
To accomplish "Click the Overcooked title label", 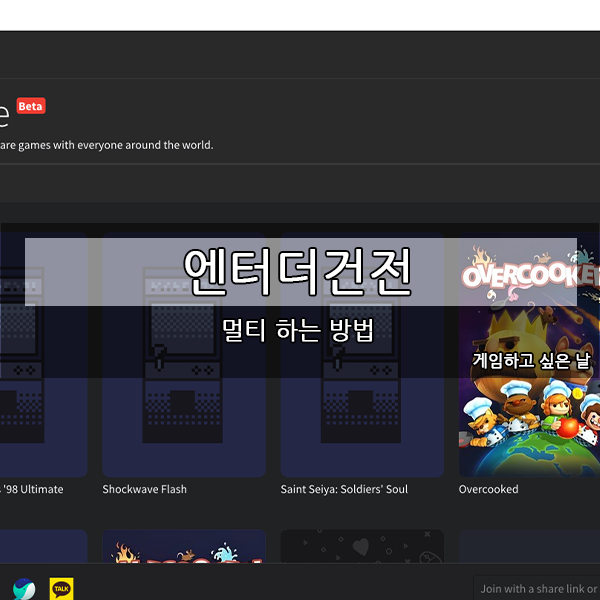I will point(488,489).
